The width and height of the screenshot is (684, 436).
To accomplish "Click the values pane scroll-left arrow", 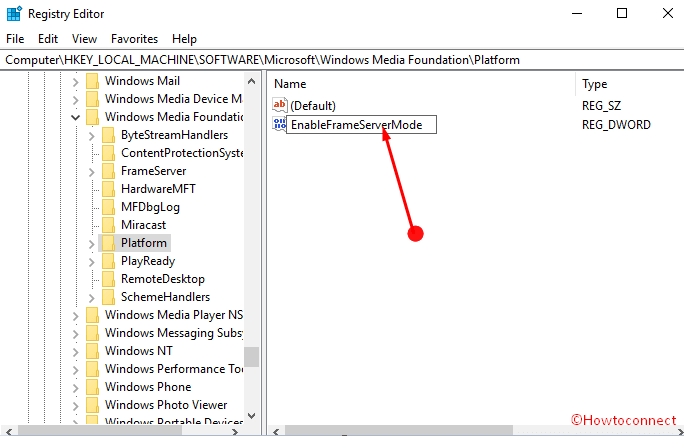I will [x=276, y=432].
